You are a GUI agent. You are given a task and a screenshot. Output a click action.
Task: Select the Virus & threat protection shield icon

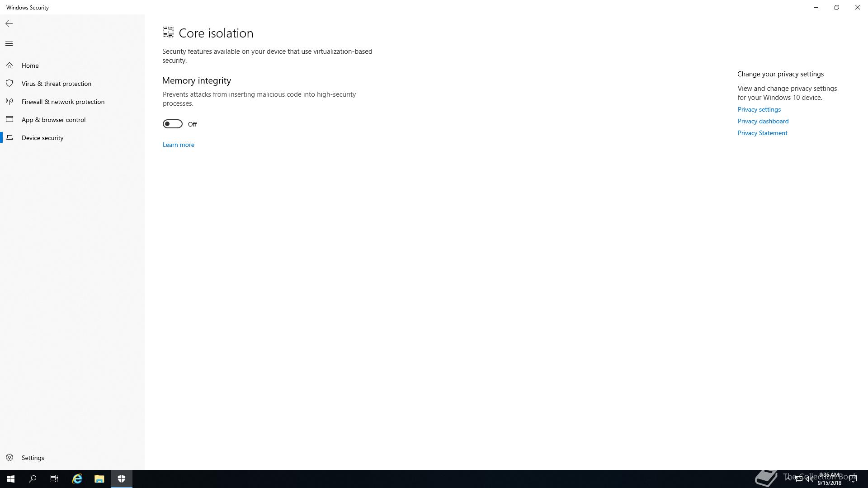(x=9, y=84)
